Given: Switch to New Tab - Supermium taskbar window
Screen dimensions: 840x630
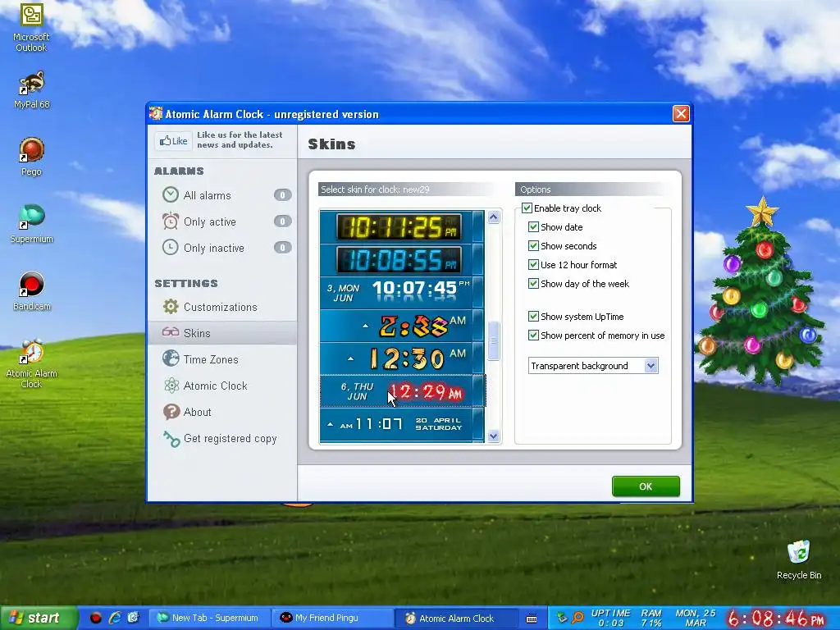Looking at the screenshot, I should click(208, 618).
